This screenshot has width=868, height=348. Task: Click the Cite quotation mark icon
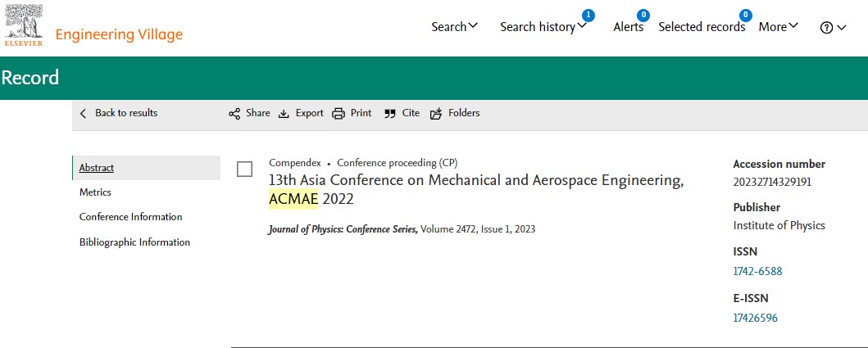(x=390, y=114)
